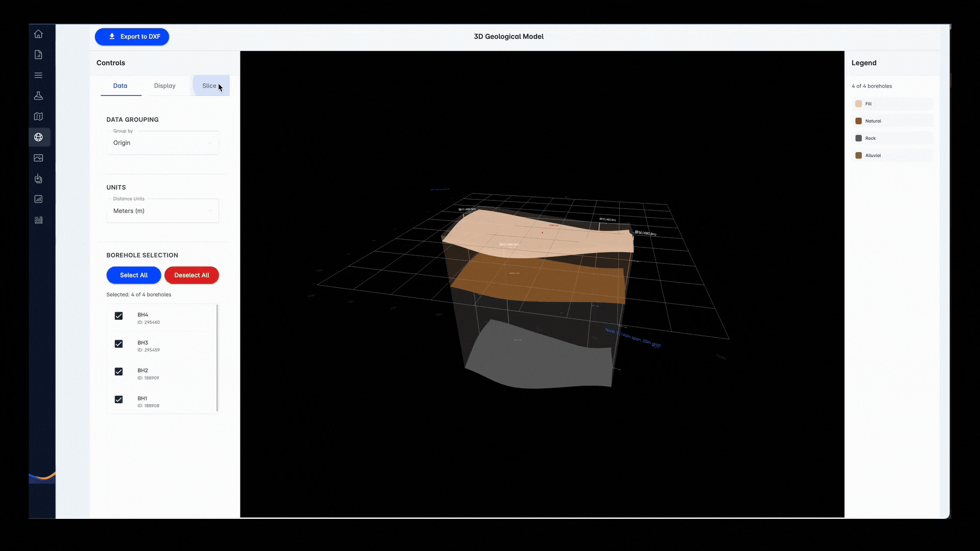Click the Select All boreholes button
The width and height of the screenshot is (980, 551).
(134, 275)
